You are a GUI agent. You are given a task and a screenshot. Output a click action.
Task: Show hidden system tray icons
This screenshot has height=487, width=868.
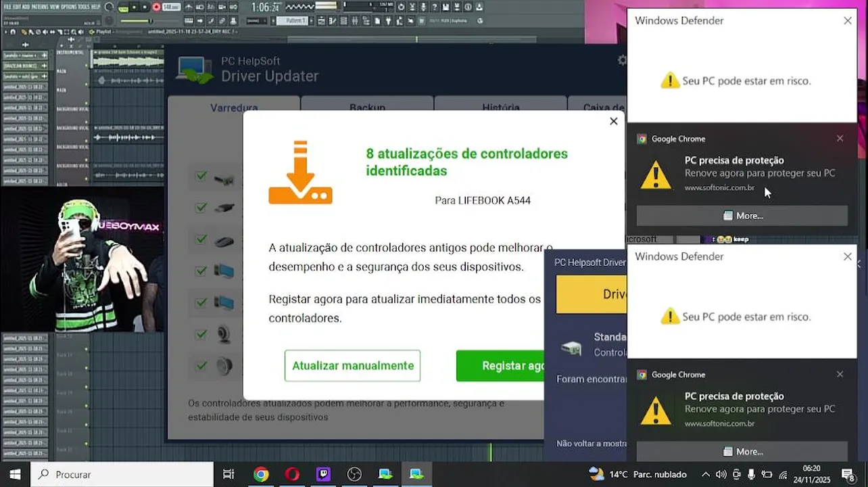point(706,474)
